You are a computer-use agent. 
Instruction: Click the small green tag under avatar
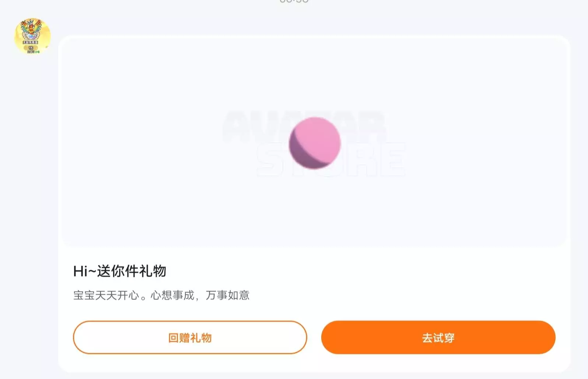(38, 52)
